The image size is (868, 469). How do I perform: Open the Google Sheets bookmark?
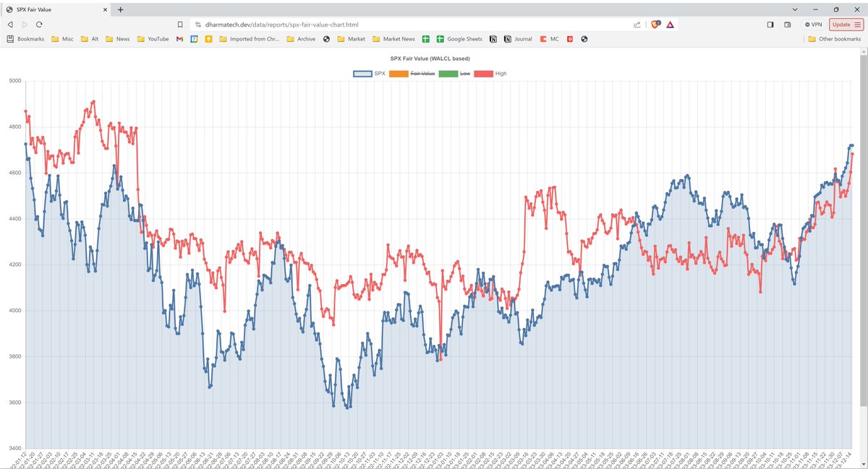[x=459, y=39]
